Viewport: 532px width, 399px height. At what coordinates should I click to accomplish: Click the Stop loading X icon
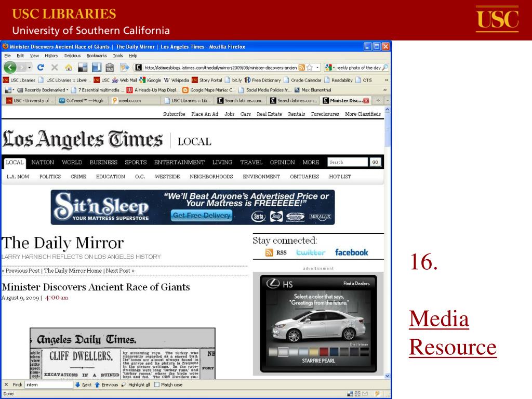click(x=54, y=68)
